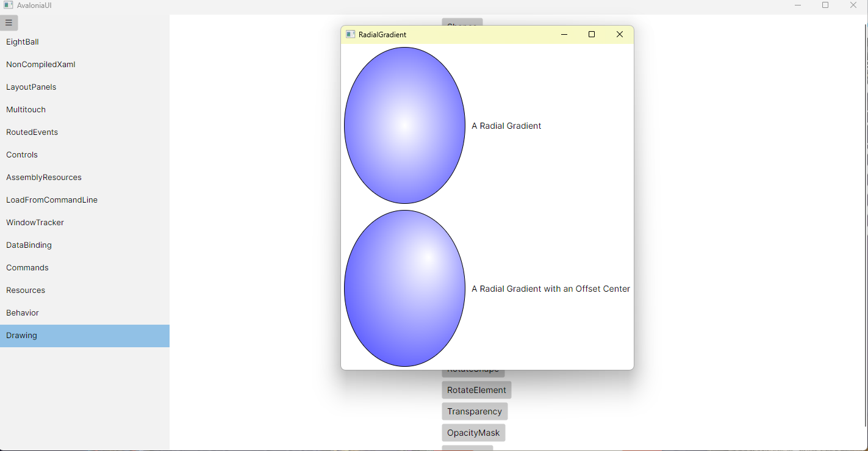Open the DataBinding sample
Screen dimensions: 868x451
click(29, 245)
